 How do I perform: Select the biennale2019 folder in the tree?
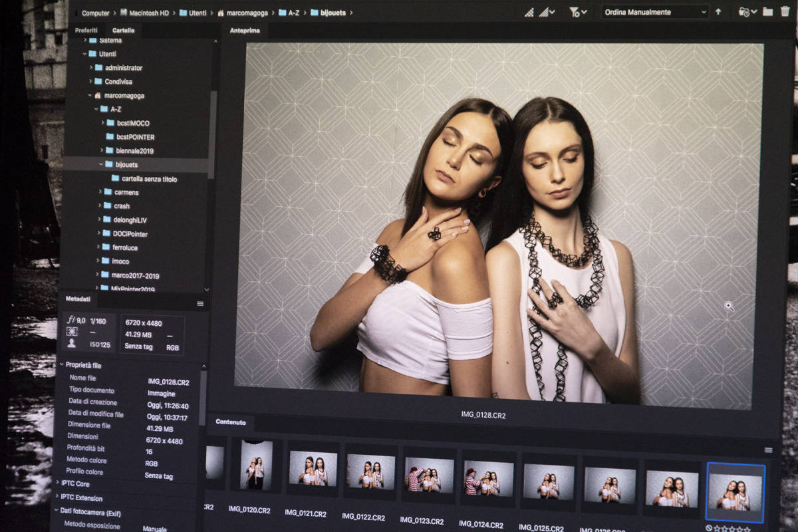(134, 151)
